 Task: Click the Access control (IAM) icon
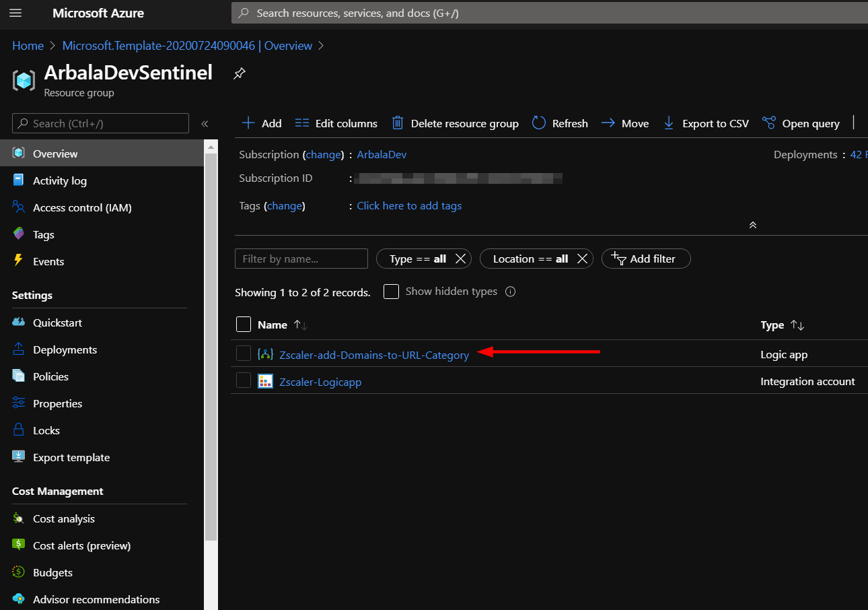(x=19, y=207)
